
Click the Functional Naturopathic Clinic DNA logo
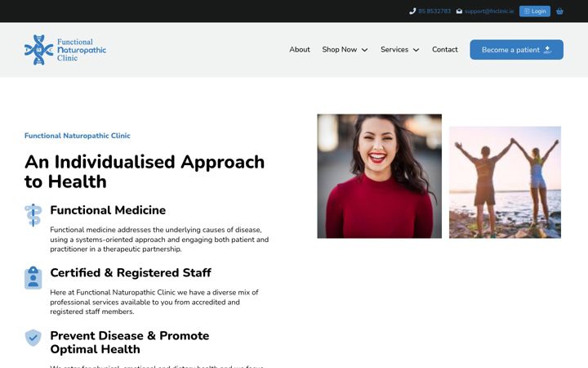tap(65, 50)
